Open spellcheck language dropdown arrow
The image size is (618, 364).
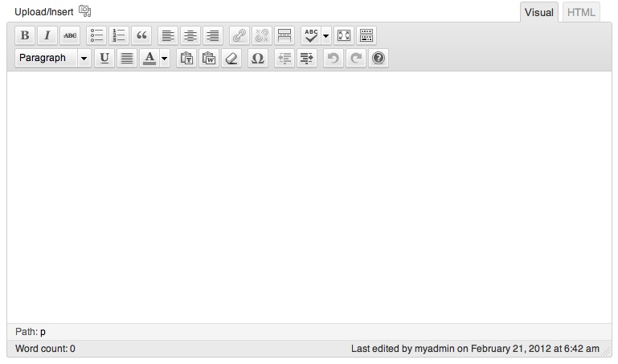click(x=326, y=35)
